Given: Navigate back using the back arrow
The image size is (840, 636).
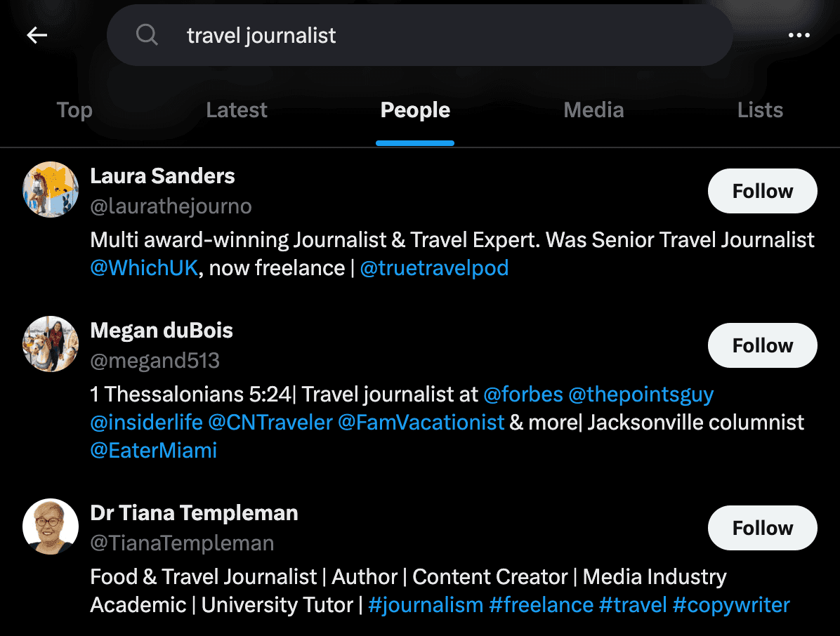Looking at the screenshot, I should [37, 34].
